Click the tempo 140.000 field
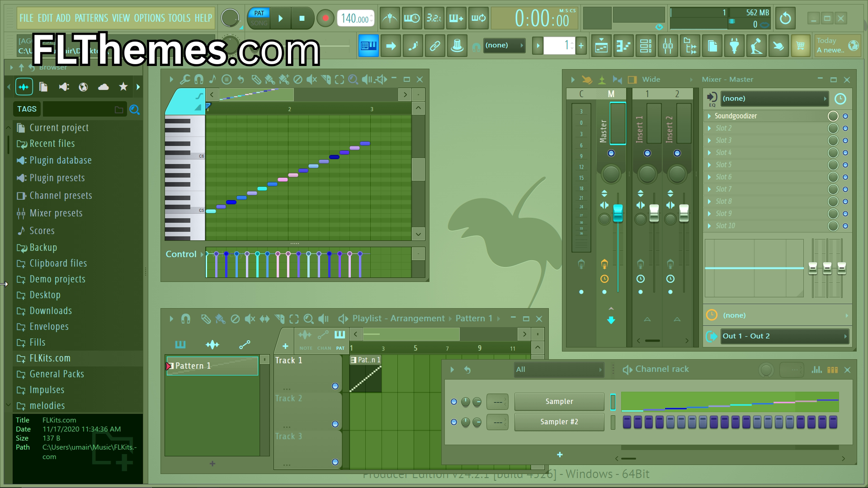Viewport: 868px width, 488px height. 356,19
